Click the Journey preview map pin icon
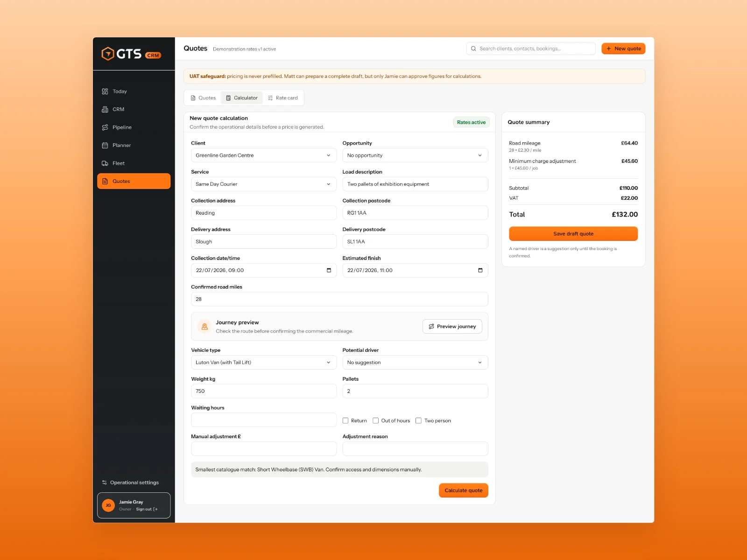 pyautogui.click(x=204, y=327)
